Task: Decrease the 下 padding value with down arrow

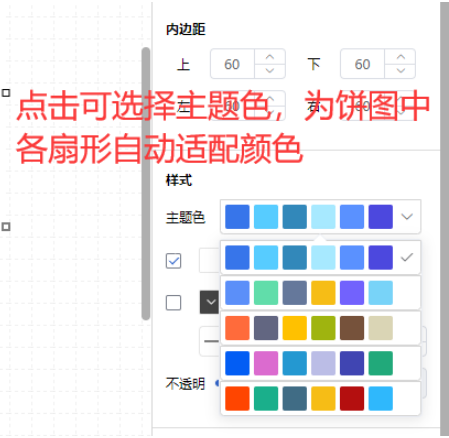Action: click(400, 71)
